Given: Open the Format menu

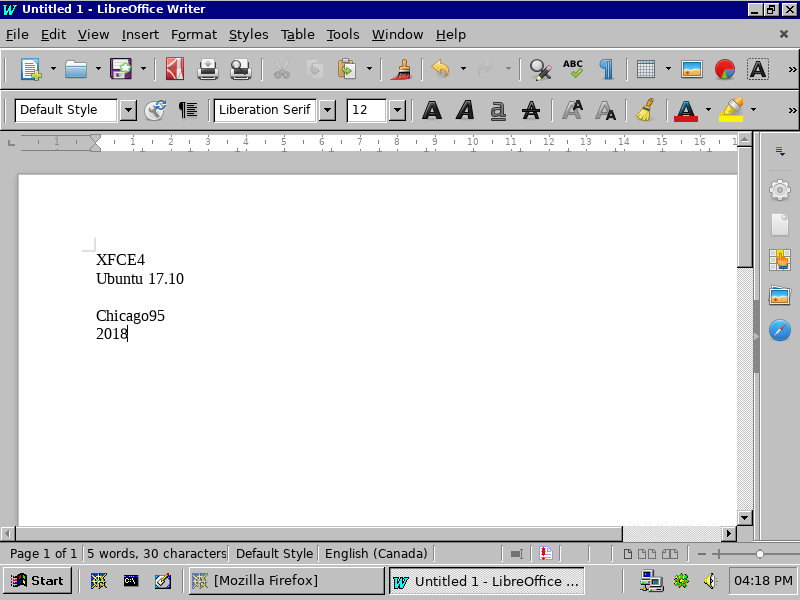Looking at the screenshot, I should tap(193, 34).
